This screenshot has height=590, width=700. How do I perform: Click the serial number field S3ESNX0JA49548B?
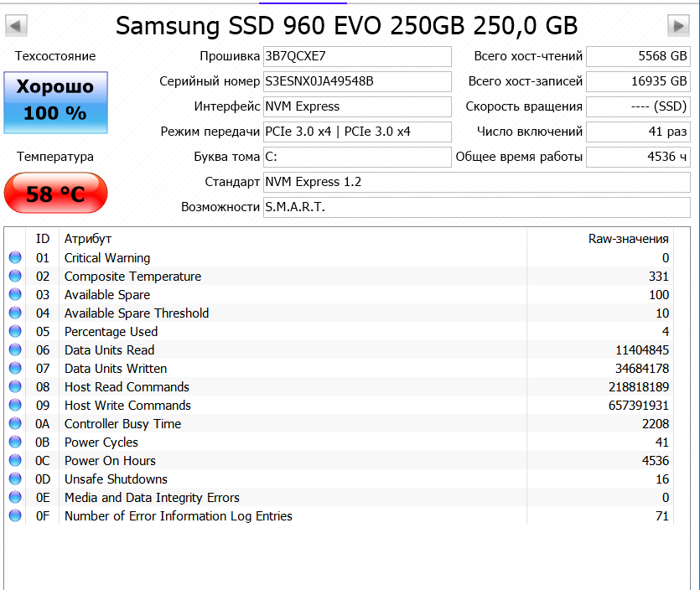(356, 82)
